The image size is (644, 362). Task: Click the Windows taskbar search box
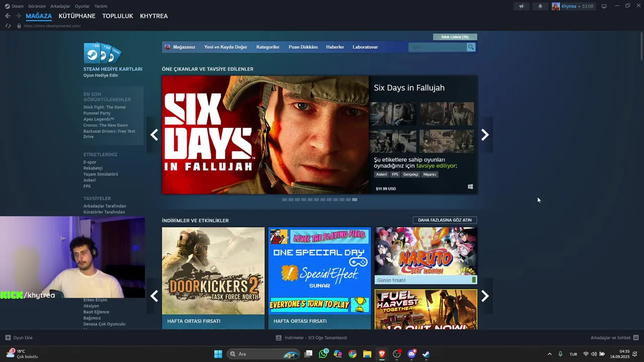tap(263, 354)
